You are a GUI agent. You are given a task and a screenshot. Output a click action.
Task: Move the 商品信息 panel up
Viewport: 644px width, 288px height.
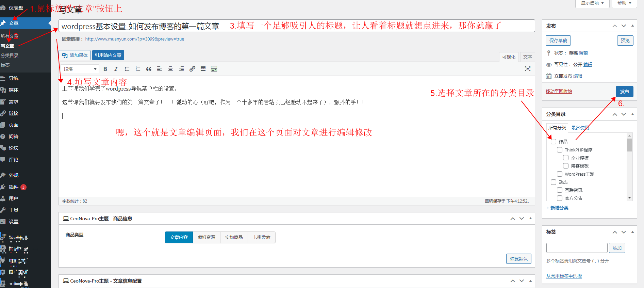tap(513, 219)
